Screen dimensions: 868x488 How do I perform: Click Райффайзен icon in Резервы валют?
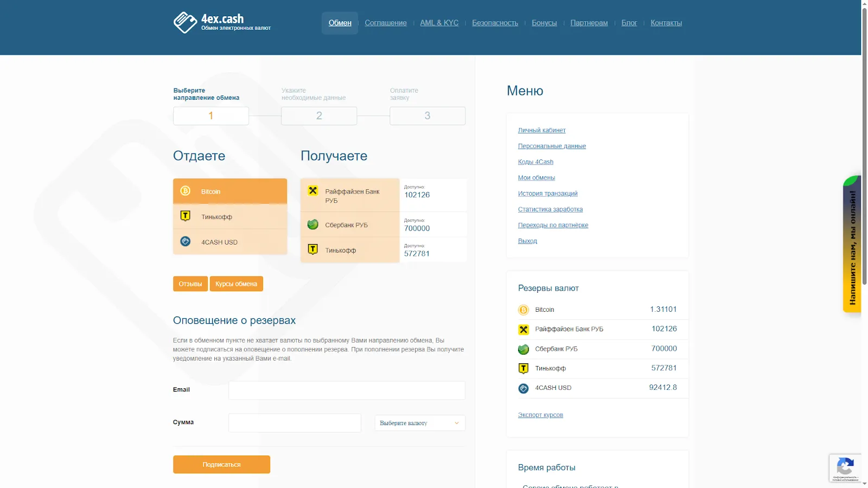524,330
